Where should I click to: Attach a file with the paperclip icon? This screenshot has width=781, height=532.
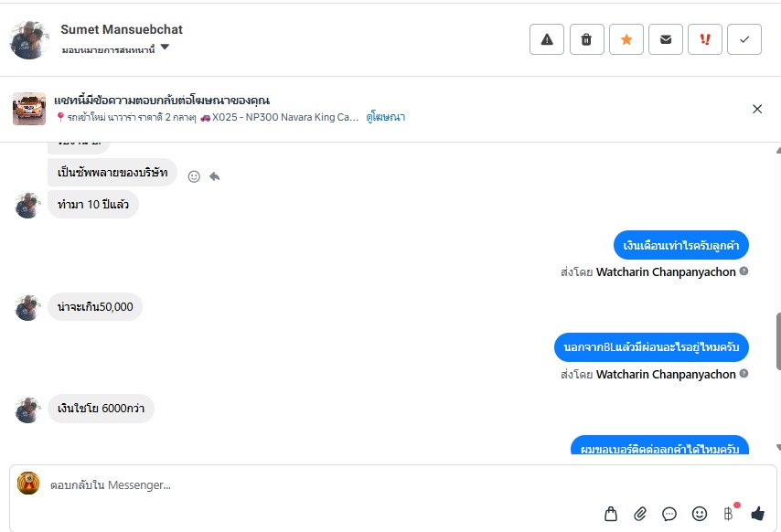pos(640,514)
